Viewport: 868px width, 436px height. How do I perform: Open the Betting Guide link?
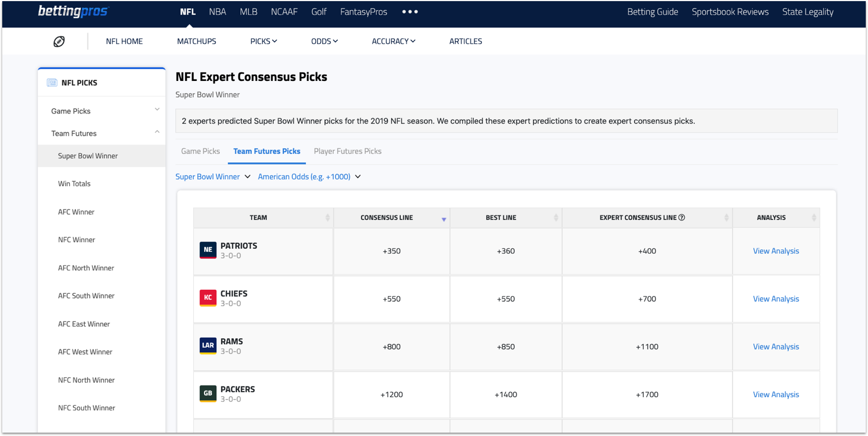[653, 12]
